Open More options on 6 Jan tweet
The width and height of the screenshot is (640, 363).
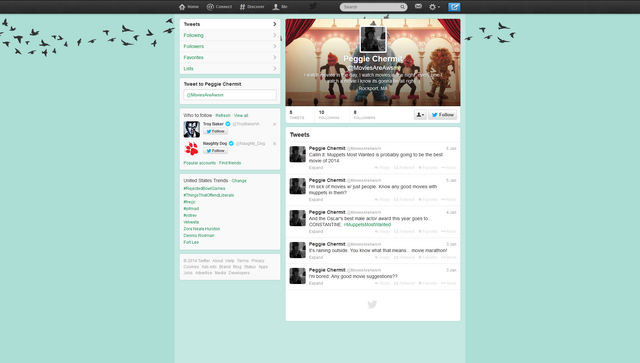[x=449, y=168]
